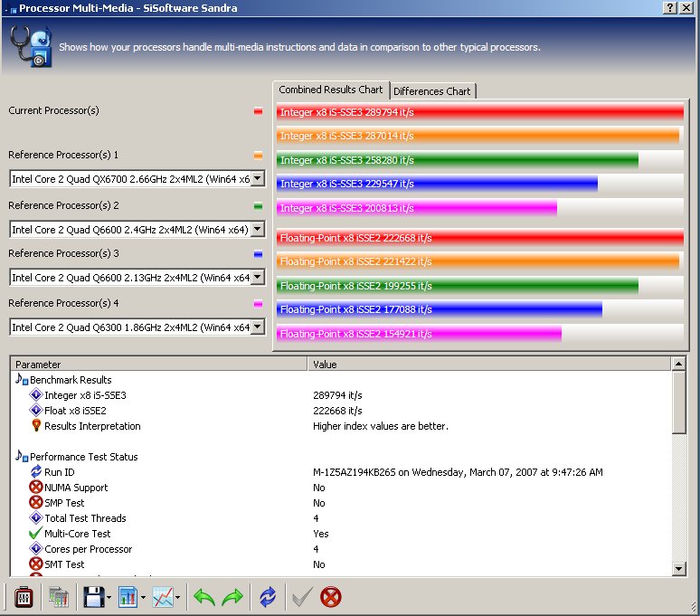Click the report wizard icon in toolbar
The height and width of the screenshot is (616, 700).
[59, 597]
